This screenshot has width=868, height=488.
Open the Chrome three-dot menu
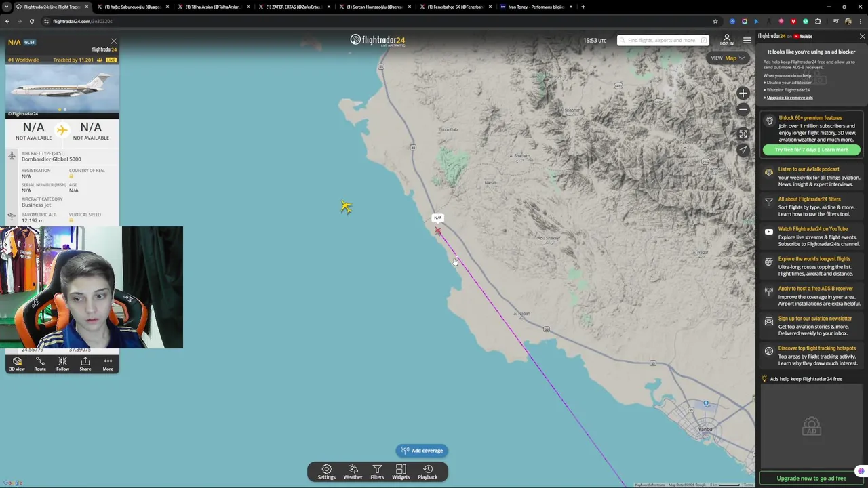coord(860,21)
